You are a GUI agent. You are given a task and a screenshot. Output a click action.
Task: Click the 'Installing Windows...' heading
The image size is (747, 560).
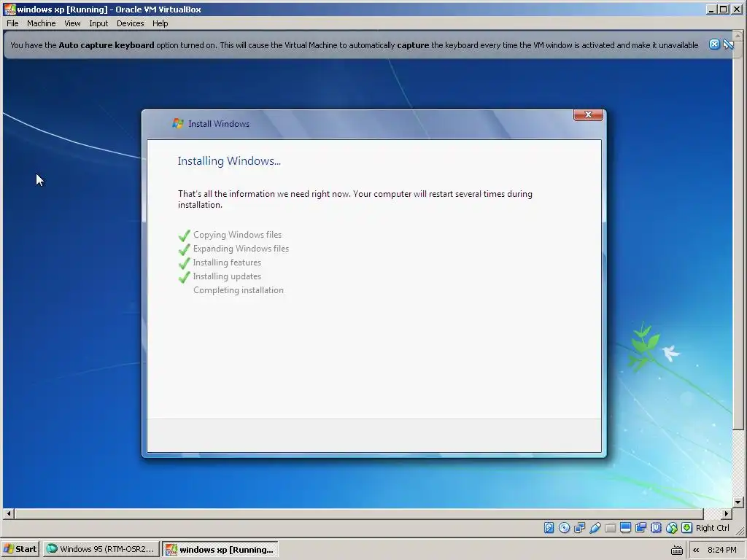point(229,161)
